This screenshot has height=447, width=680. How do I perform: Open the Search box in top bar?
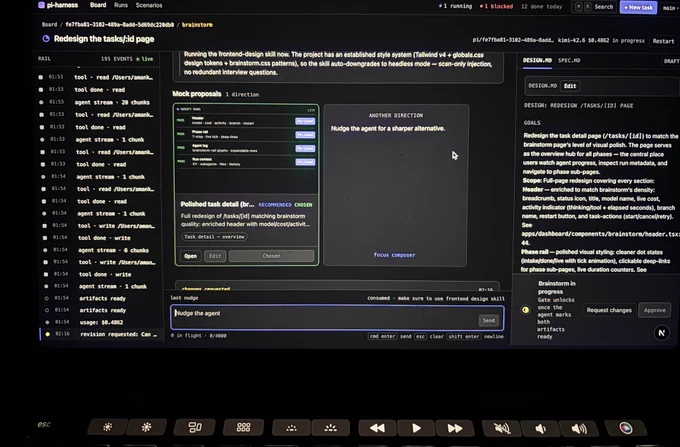point(595,7)
